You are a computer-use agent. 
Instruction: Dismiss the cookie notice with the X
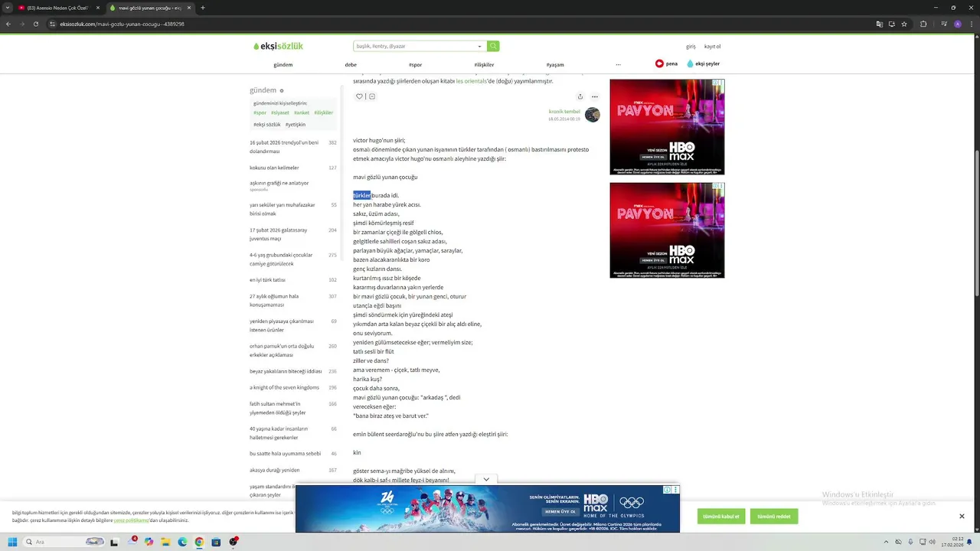[962, 517]
